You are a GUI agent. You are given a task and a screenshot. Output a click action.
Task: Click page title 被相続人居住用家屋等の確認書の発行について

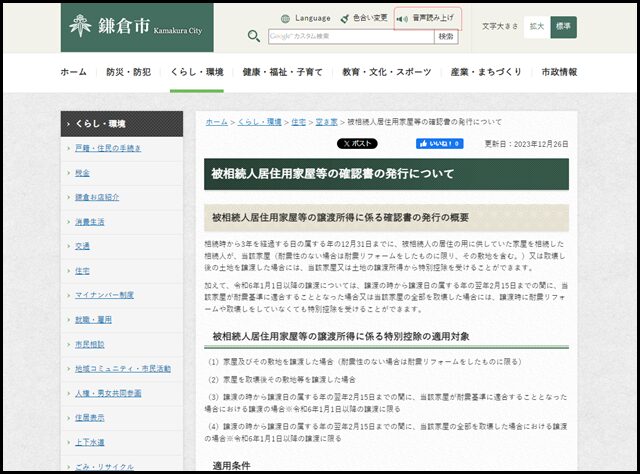332,174
